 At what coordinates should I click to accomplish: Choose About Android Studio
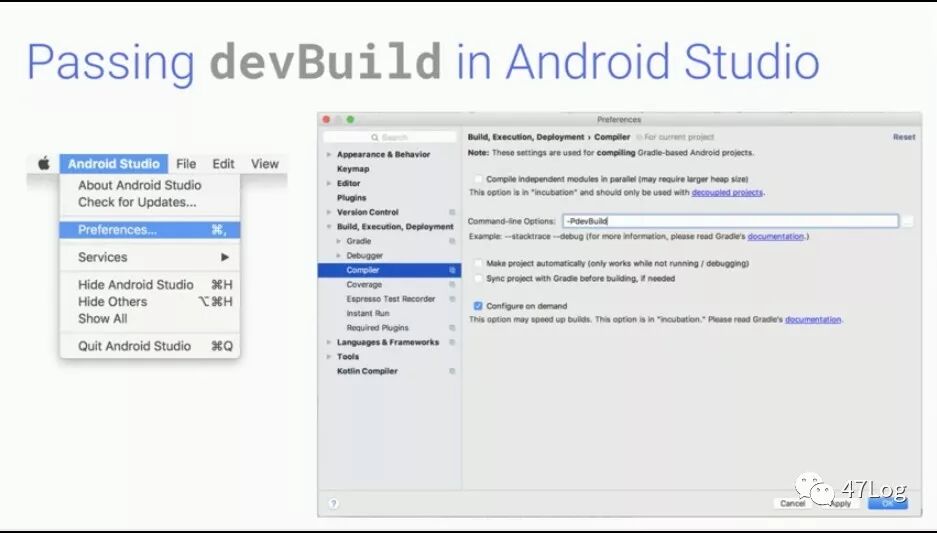140,185
